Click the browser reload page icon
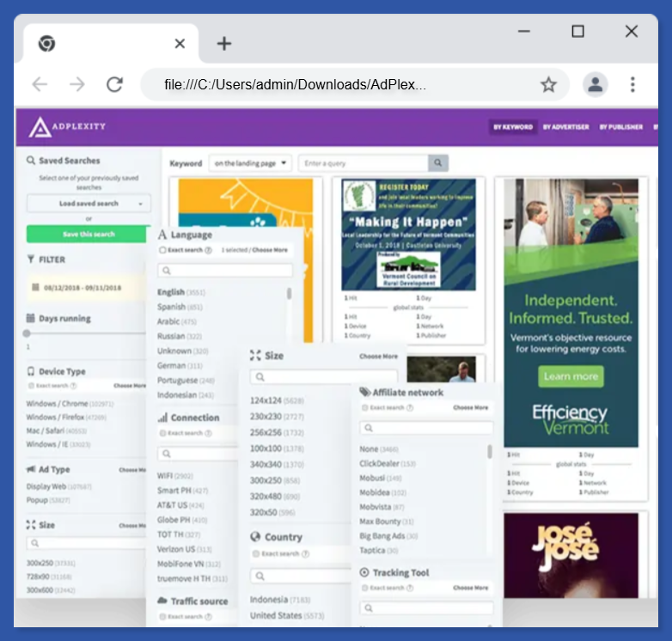Viewport: 672px width, 641px height. pos(114,84)
